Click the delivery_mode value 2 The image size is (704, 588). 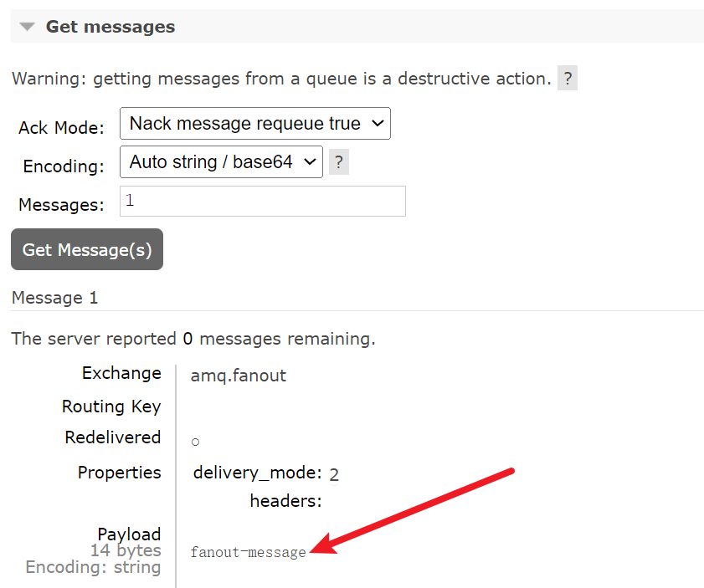pyautogui.click(x=334, y=475)
